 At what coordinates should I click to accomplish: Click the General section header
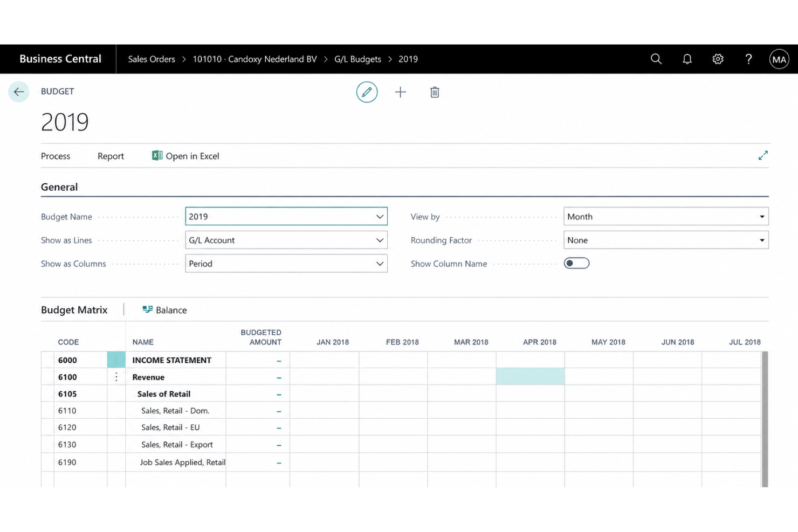(x=59, y=187)
